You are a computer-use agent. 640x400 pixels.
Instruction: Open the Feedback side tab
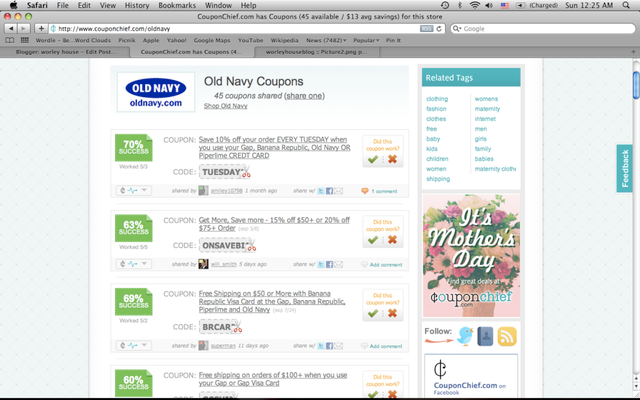click(x=624, y=168)
